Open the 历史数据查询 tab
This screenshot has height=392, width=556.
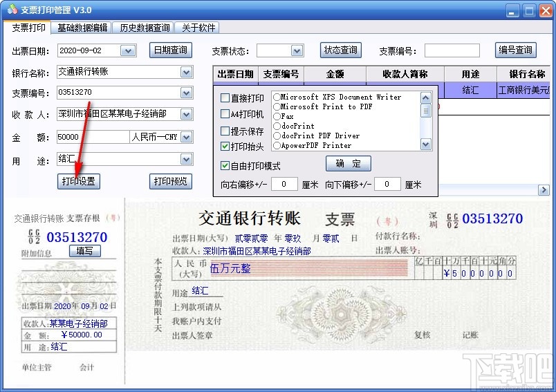pos(145,28)
